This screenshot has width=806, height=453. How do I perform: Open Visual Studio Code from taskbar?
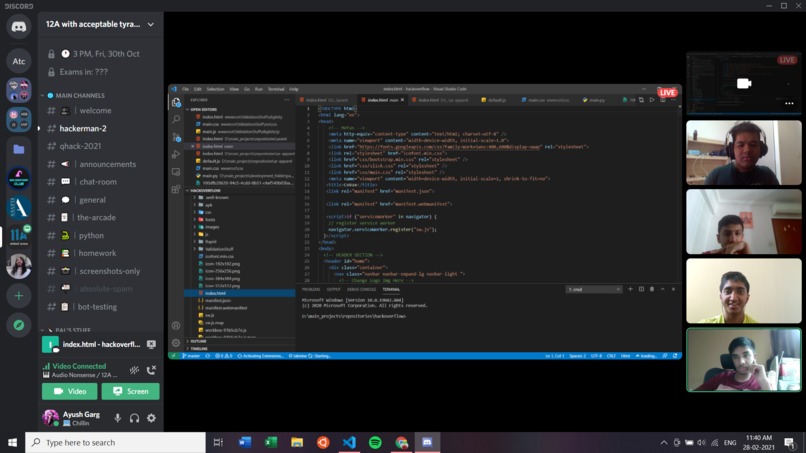pos(349,442)
